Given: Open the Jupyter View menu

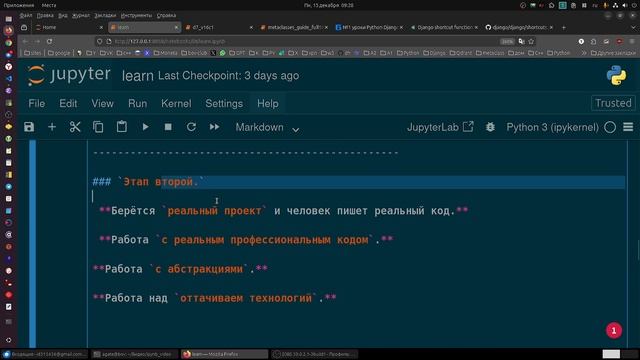Looking at the screenshot, I should 102,103.
